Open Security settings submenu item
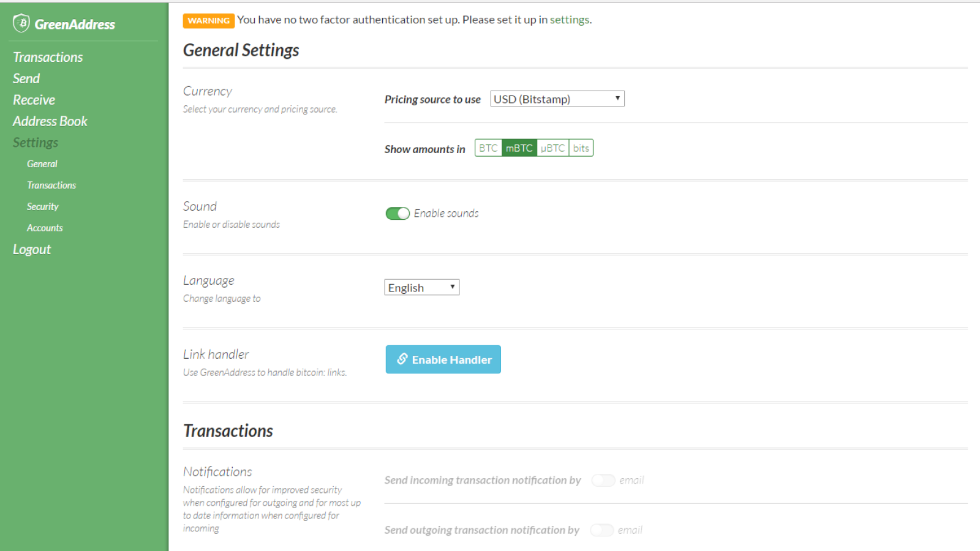980x551 pixels. (43, 206)
